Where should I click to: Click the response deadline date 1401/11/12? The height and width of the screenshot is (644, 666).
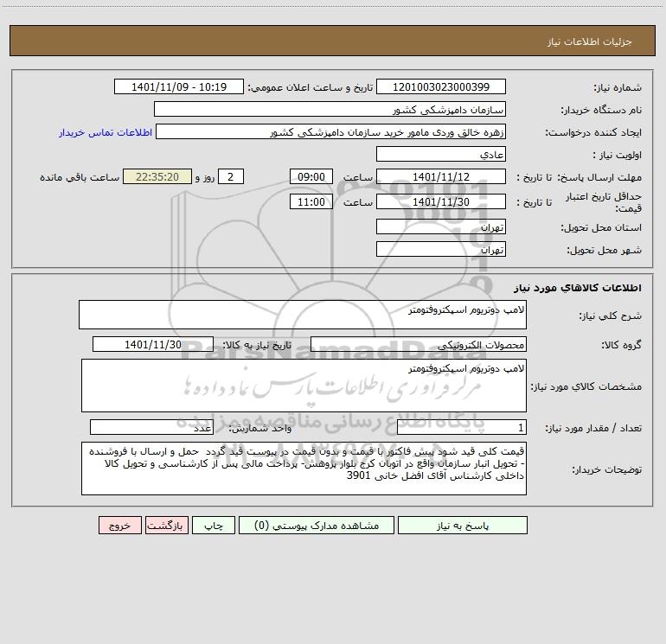pos(441,176)
